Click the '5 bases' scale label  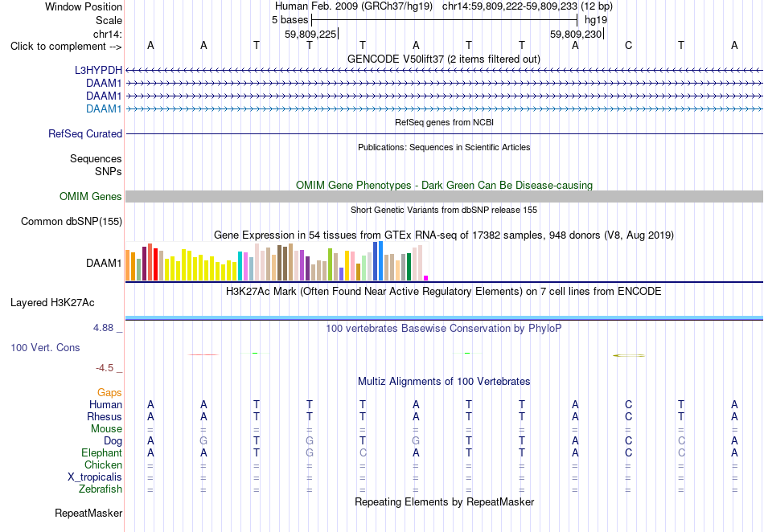290,20
